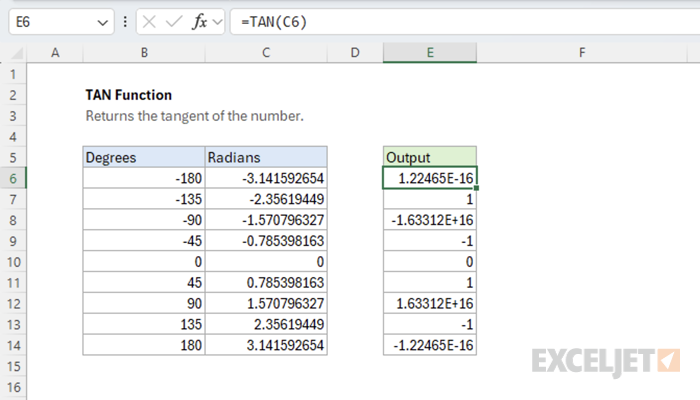700x400 pixels.
Task: Click the Name Box showing E6
Action: pyautogui.click(x=61, y=22)
